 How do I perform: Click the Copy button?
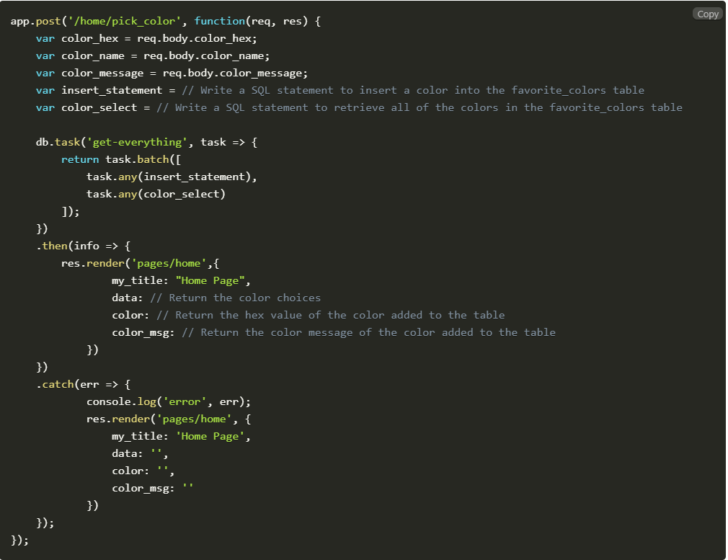pyautogui.click(x=706, y=13)
